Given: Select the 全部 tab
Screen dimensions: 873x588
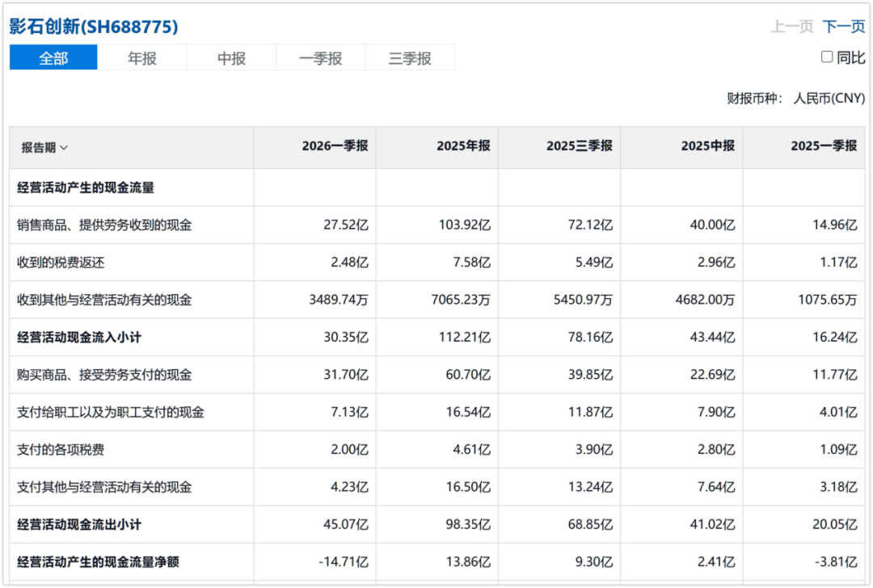Looking at the screenshot, I should click(53, 58).
